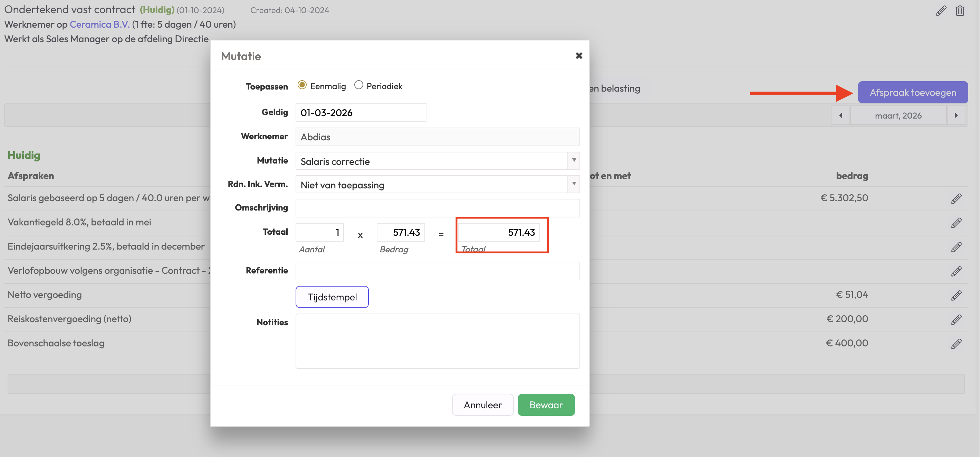The height and width of the screenshot is (457, 980).
Task: Click the edit pencil for Vakantiegeld row
Action: [956, 223]
